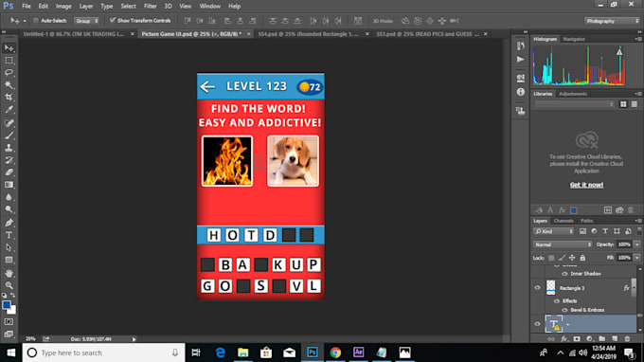Screen dimensions: 644x362
Task: Open the Actions panel play icon
Action: [x=520, y=60]
